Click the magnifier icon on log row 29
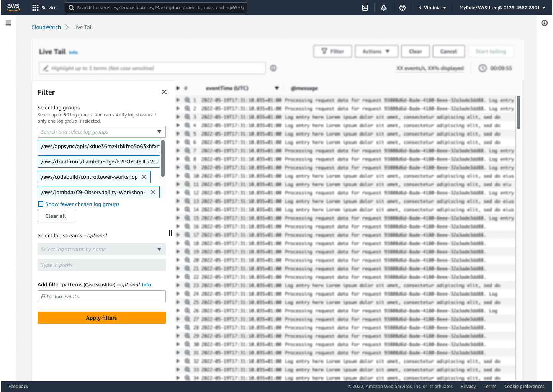553x392 pixels. pos(187,336)
